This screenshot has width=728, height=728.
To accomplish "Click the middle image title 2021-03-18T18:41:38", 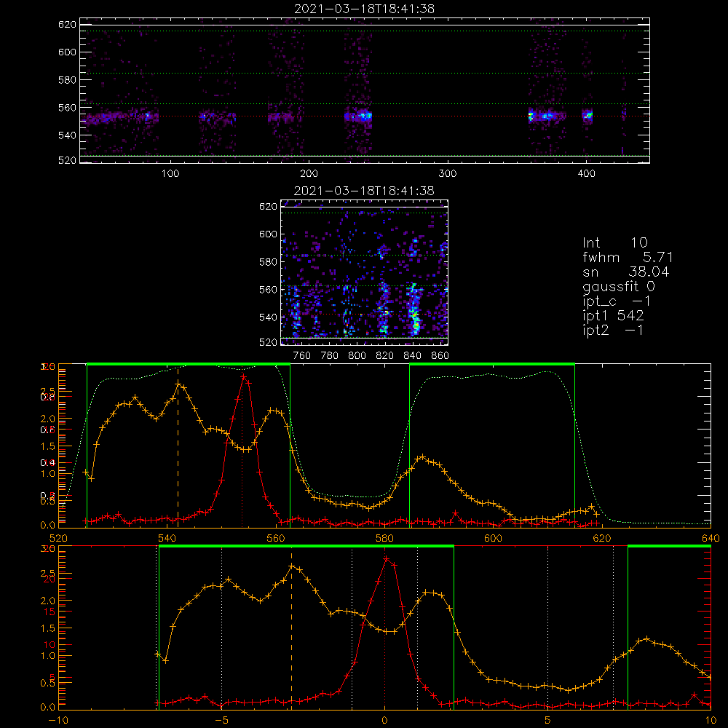I will point(365,191).
